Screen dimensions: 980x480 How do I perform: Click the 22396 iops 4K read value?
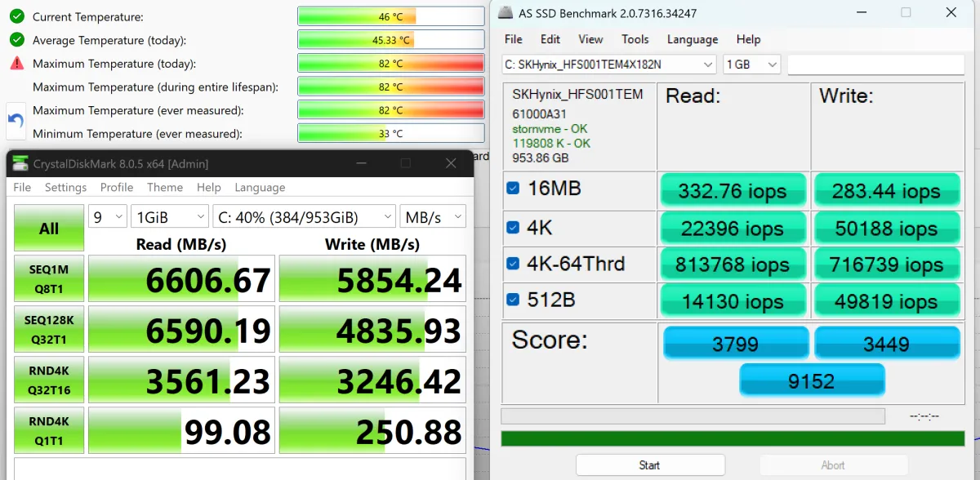click(733, 228)
